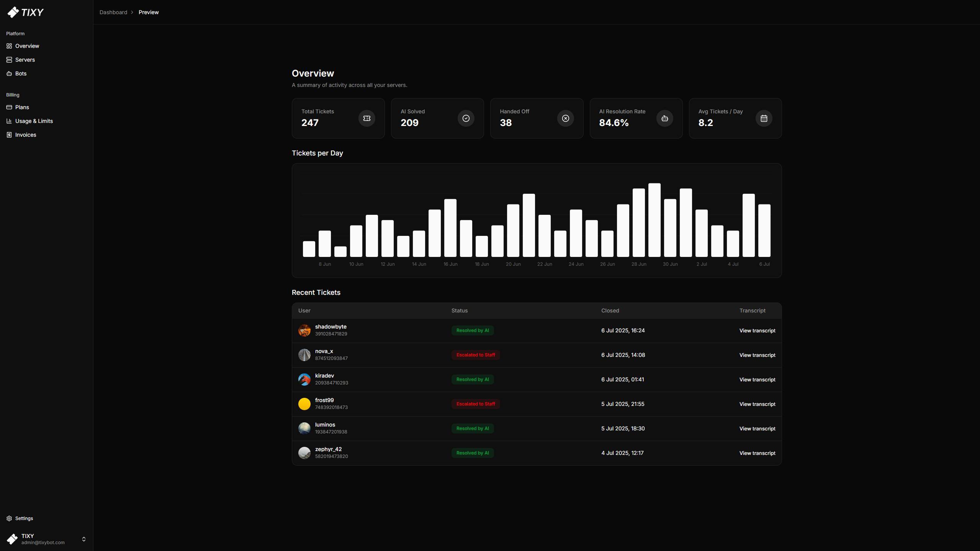Click the TIXY logo in sidebar header
Viewport: 980px width, 551px height.
[25, 12]
